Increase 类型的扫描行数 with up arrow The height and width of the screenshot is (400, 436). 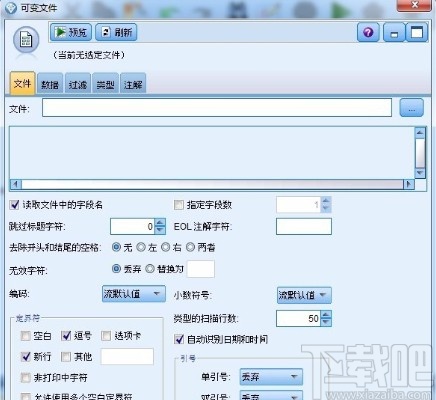point(326,315)
